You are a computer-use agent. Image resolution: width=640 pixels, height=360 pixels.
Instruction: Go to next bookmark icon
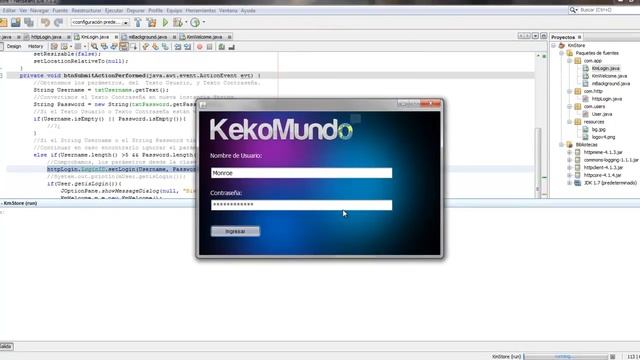(x=156, y=47)
